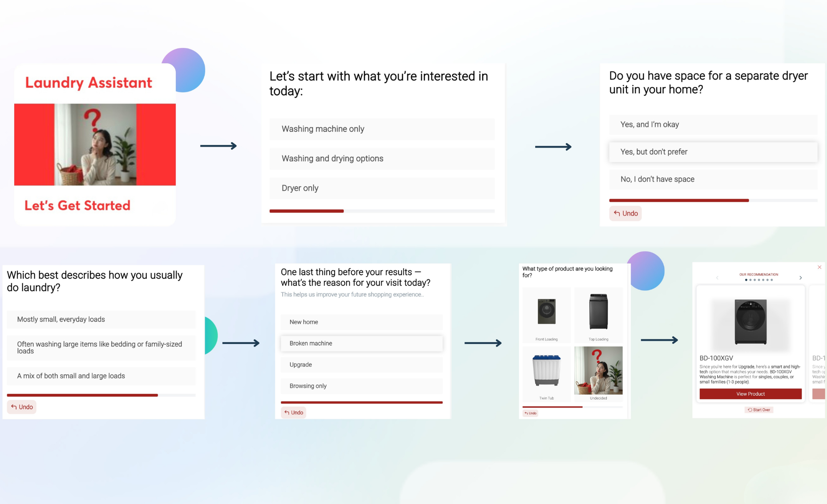Choose Browsing only reason
Viewport: 827px width, 504px height.
coord(362,386)
